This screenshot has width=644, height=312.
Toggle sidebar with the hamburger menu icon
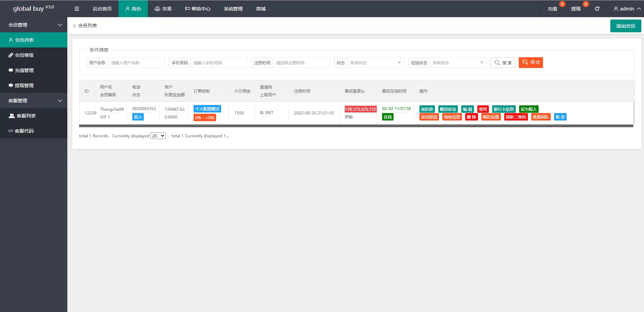coord(77,9)
